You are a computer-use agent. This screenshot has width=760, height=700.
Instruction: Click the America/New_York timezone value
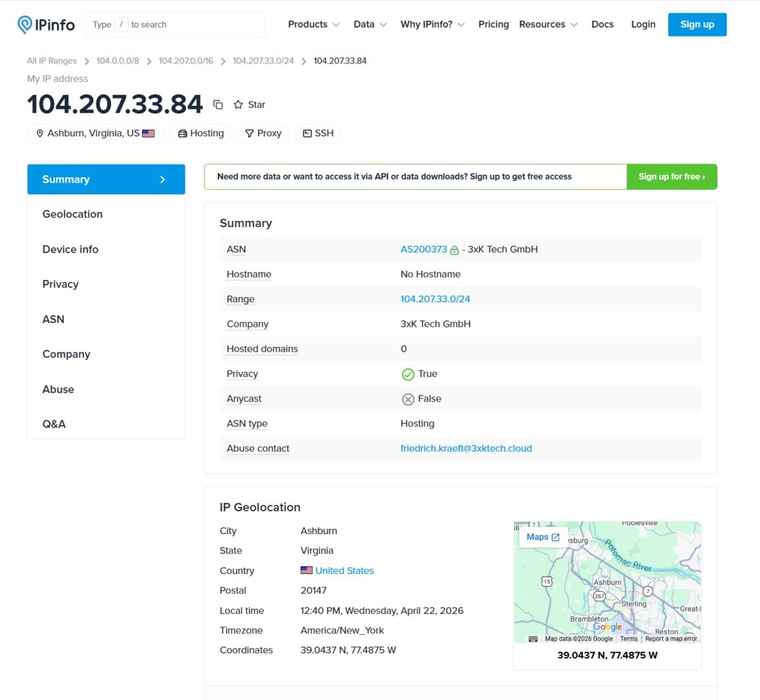pyautogui.click(x=342, y=630)
